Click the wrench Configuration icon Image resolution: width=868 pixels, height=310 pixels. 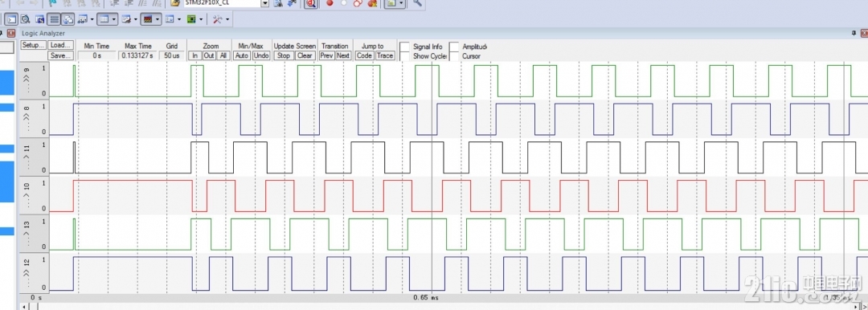tap(417, 3)
